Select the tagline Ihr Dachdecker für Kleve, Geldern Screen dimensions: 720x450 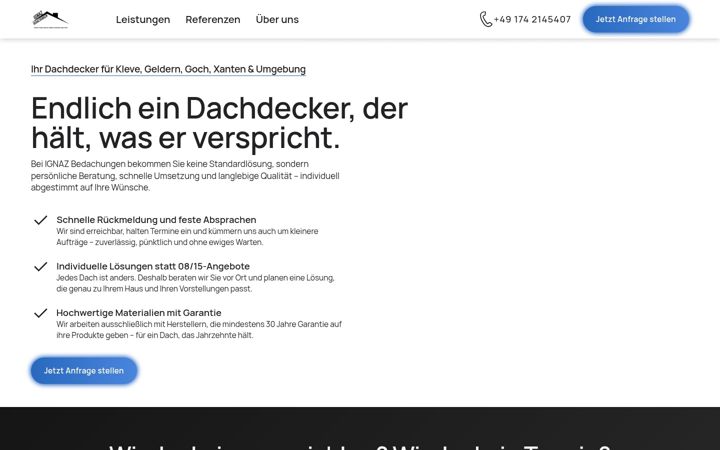point(168,69)
